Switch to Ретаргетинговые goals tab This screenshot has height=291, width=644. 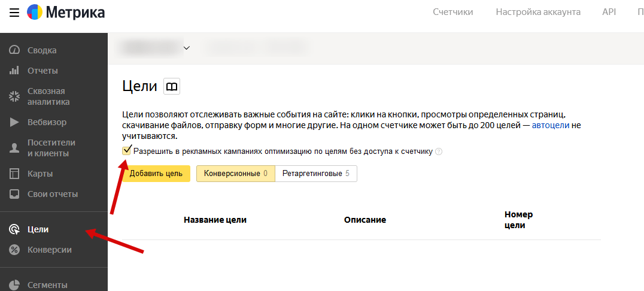point(315,174)
